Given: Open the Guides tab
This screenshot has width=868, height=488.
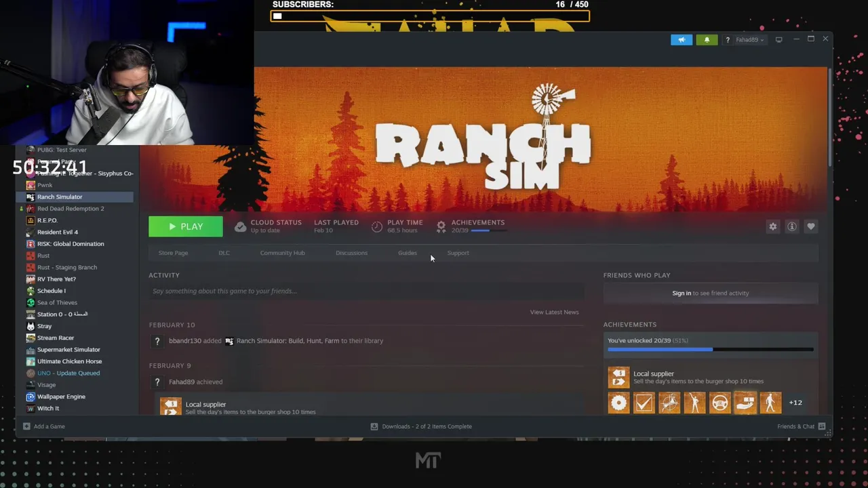Looking at the screenshot, I should (x=408, y=253).
